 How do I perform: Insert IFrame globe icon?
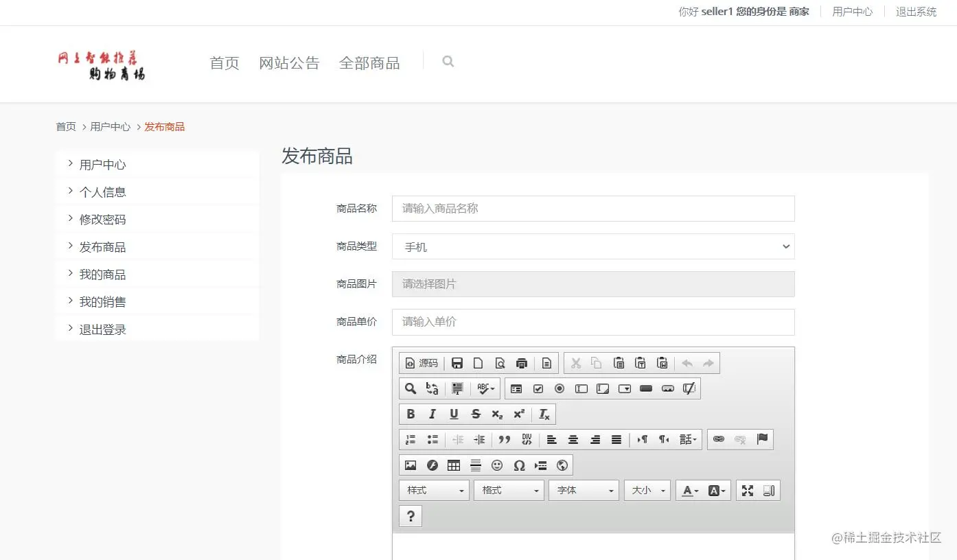(x=562, y=465)
